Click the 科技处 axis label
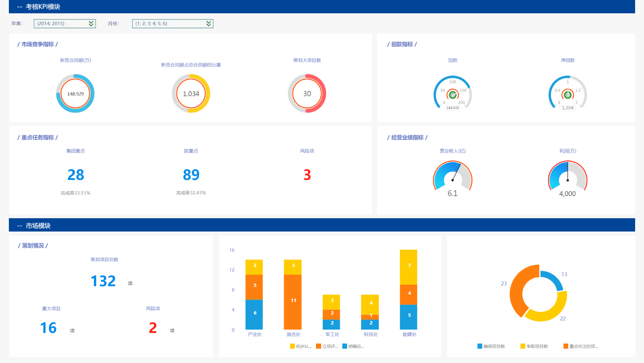 point(371,334)
